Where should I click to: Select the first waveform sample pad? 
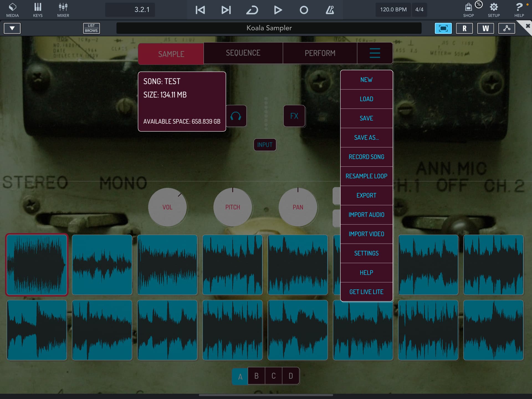(x=37, y=265)
